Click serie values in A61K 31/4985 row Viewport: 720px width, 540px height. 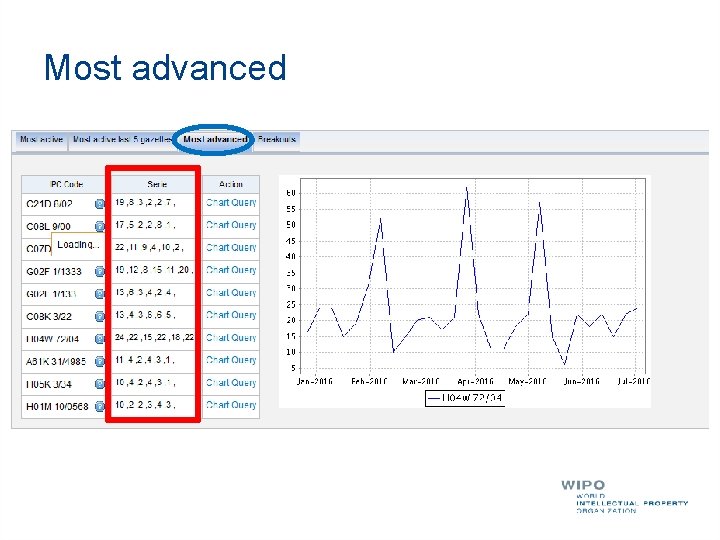(145, 360)
